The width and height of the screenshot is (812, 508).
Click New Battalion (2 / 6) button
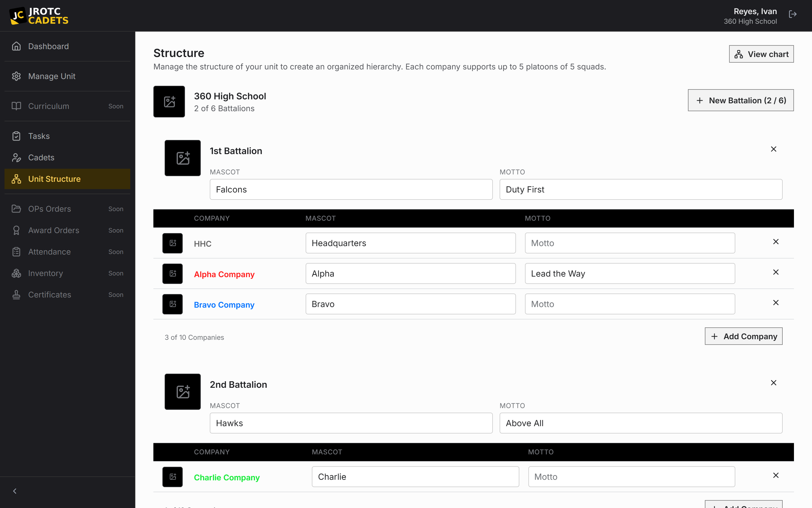pos(741,100)
